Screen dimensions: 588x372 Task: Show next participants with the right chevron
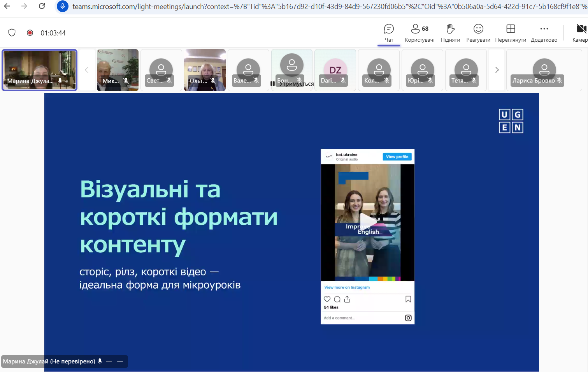pyautogui.click(x=497, y=70)
